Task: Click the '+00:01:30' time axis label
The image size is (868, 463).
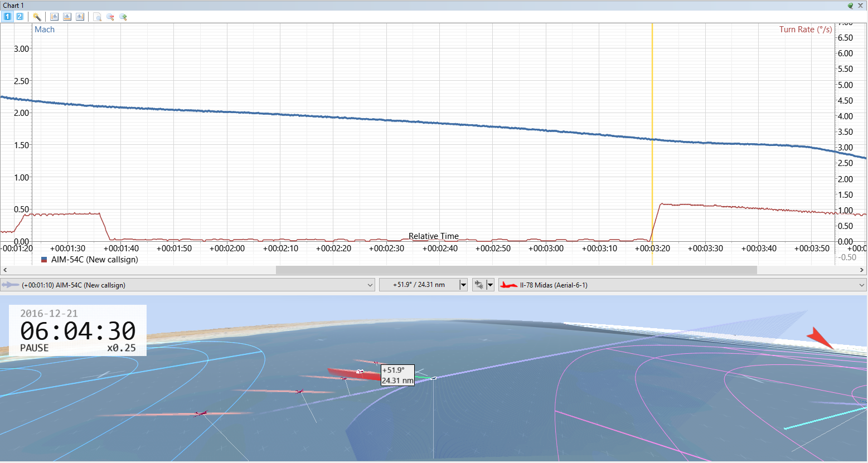Action: [67, 248]
